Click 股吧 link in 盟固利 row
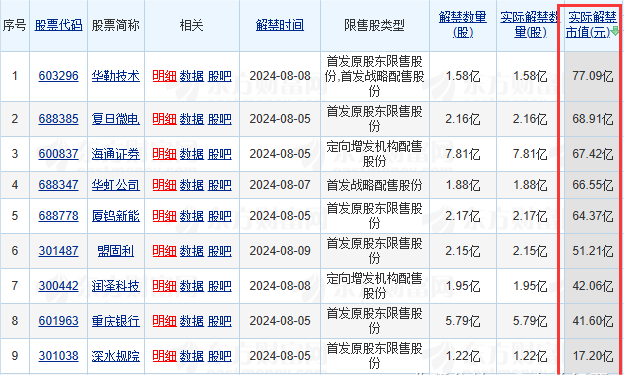The width and height of the screenshot is (624, 375). (220, 251)
